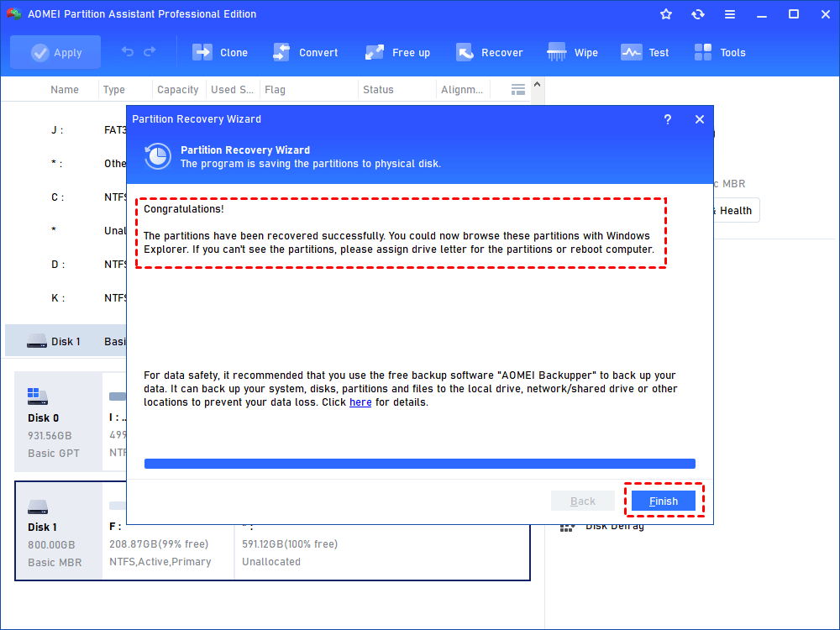Viewport: 840px width, 630px height.
Task: Select the 591.12GB Unallocated block
Action: point(382,552)
